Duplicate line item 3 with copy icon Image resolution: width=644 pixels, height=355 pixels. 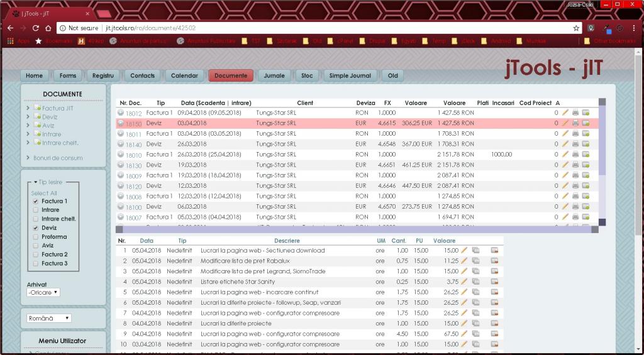[x=476, y=271]
